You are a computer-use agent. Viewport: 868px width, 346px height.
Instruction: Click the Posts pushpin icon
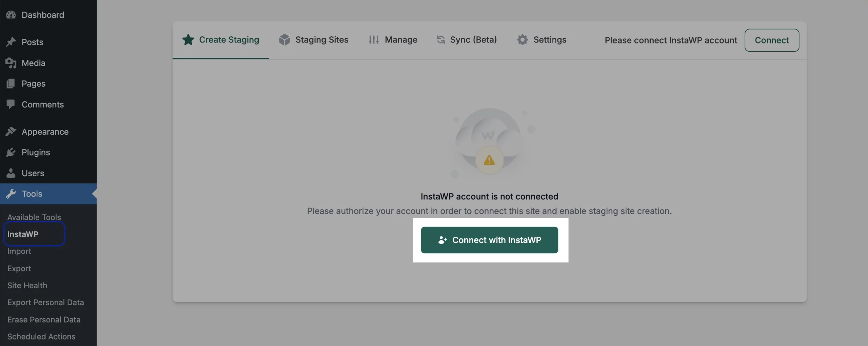[x=11, y=42]
